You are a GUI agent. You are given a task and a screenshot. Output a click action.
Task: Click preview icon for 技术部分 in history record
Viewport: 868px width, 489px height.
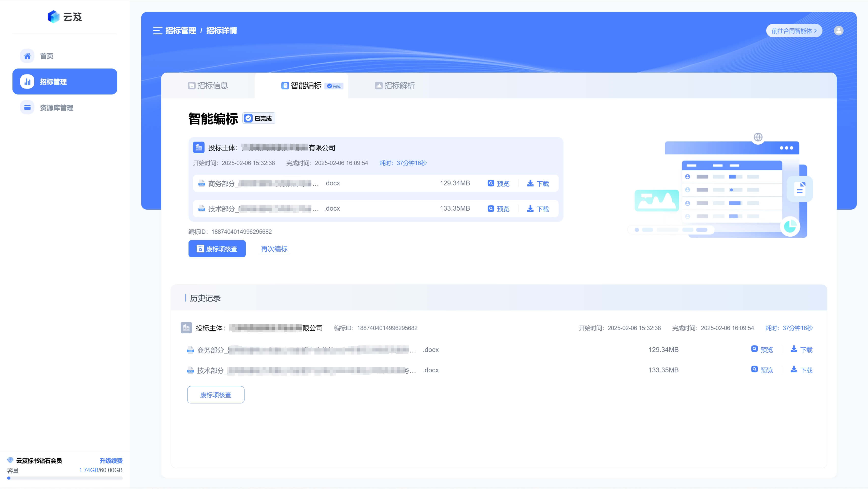point(755,370)
